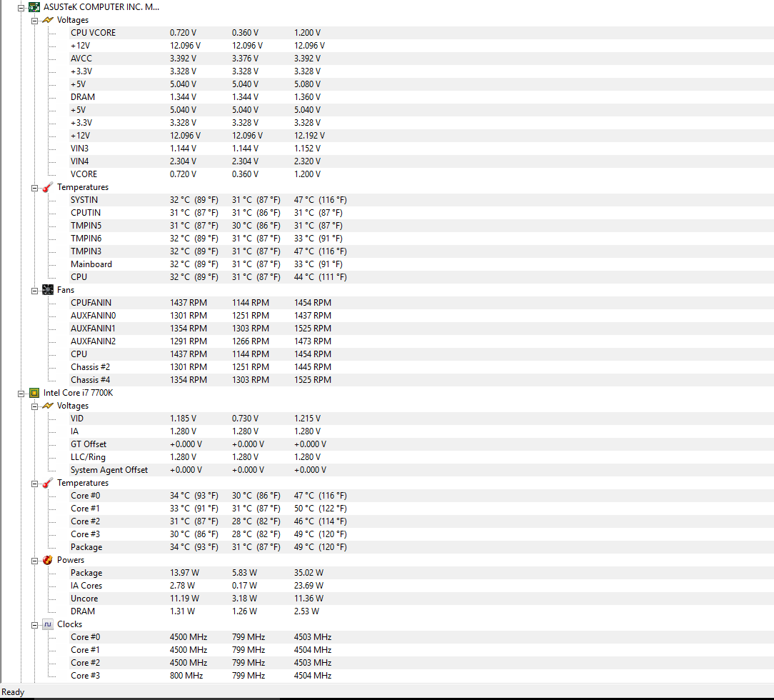Click the Fans icon
Screen dimensions: 774x700
click(48, 290)
